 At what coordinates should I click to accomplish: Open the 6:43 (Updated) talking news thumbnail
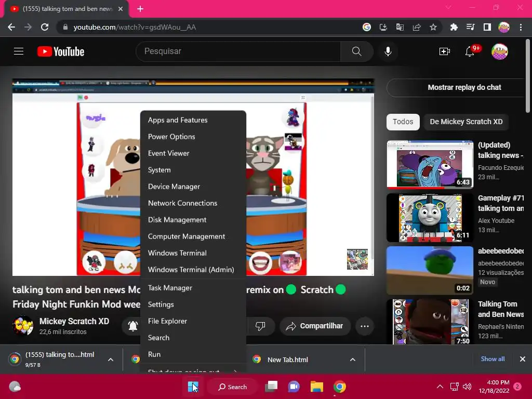tap(430, 165)
